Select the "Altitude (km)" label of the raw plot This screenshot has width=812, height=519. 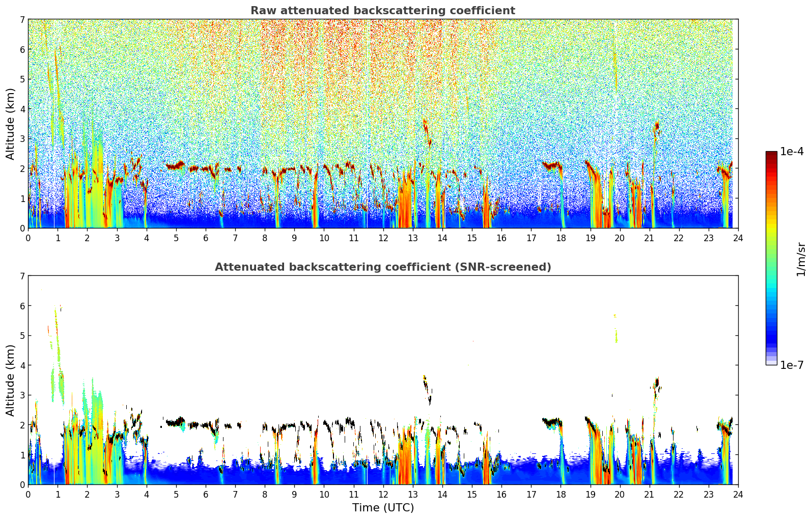[11, 124]
